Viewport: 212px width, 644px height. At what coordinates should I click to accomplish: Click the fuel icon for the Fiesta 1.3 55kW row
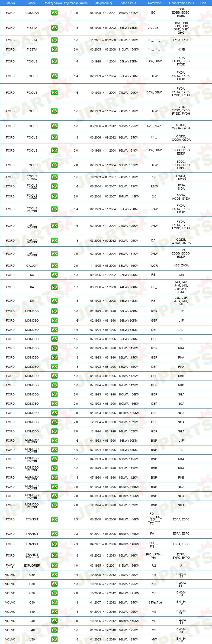[54, 28]
